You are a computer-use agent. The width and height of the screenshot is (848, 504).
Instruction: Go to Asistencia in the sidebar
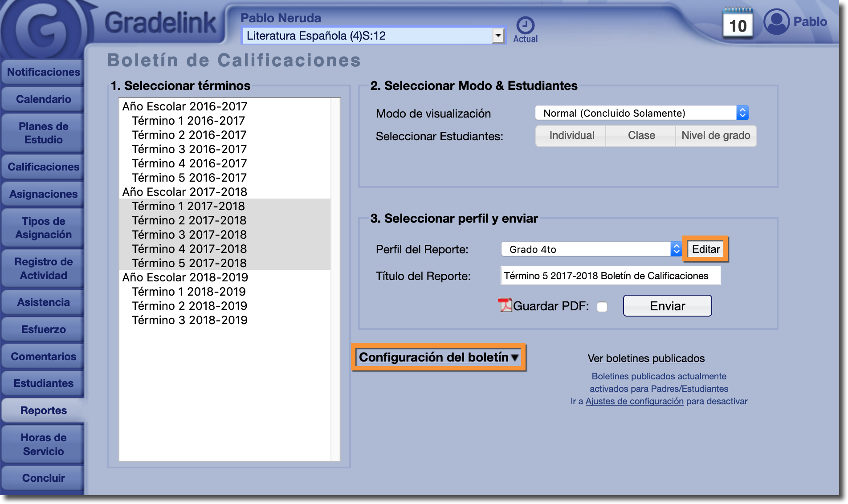click(43, 302)
